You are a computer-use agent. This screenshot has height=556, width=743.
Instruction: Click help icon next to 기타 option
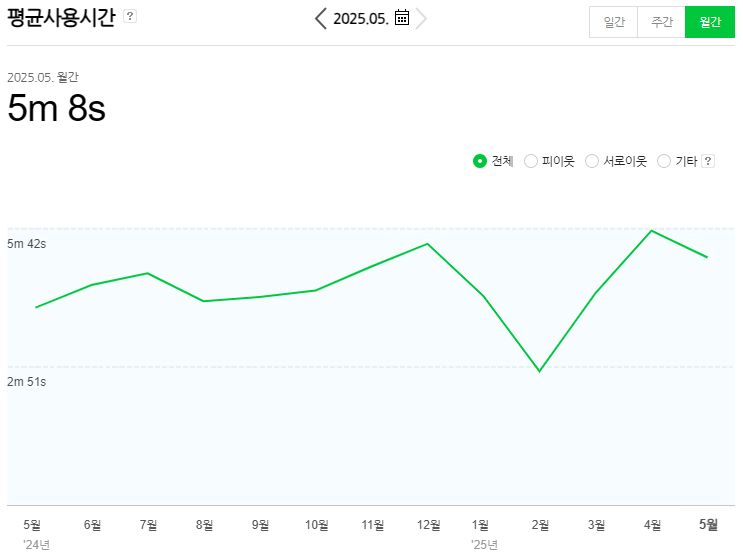point(708,161)
